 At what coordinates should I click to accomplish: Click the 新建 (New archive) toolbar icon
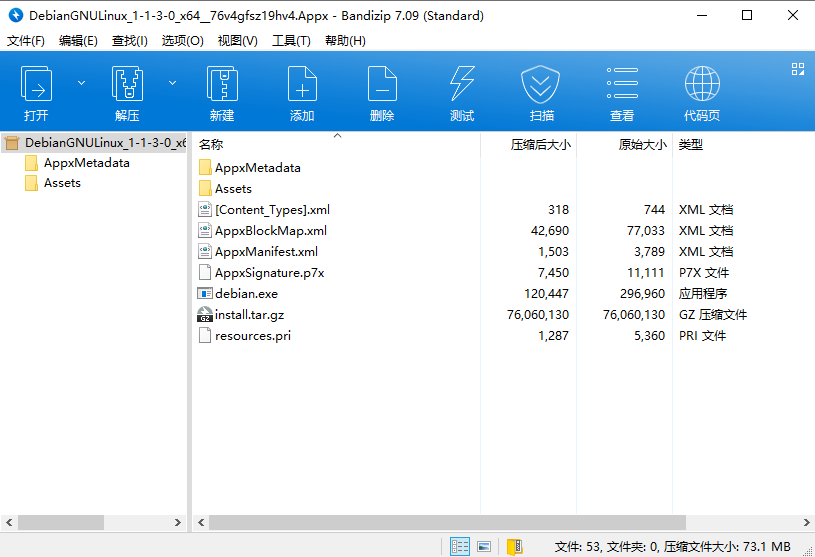point(222,84)
